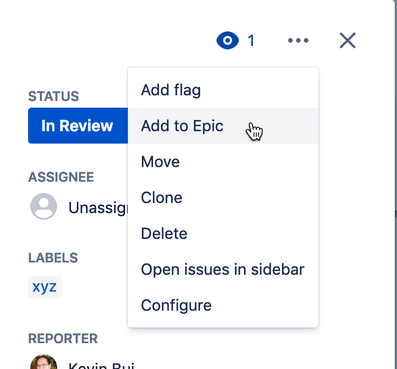Open the In Review status dropdown

coord(78,126)
